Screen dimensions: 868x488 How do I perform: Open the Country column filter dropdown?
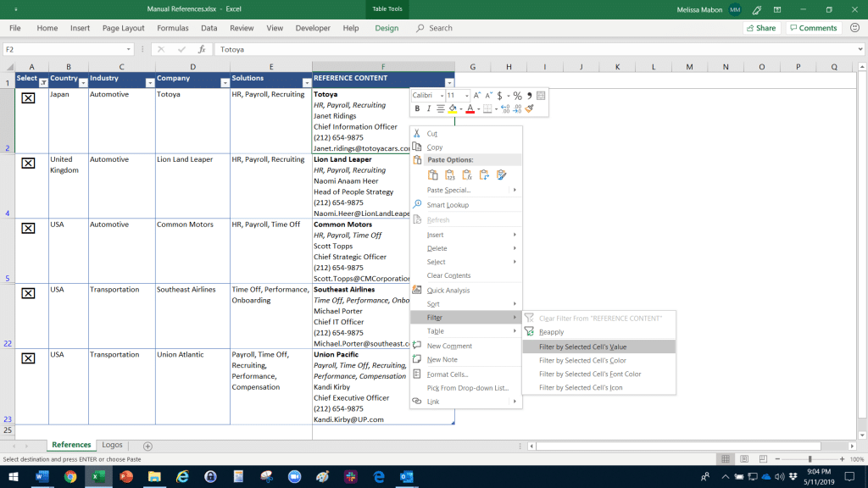(x=82, y=82)
